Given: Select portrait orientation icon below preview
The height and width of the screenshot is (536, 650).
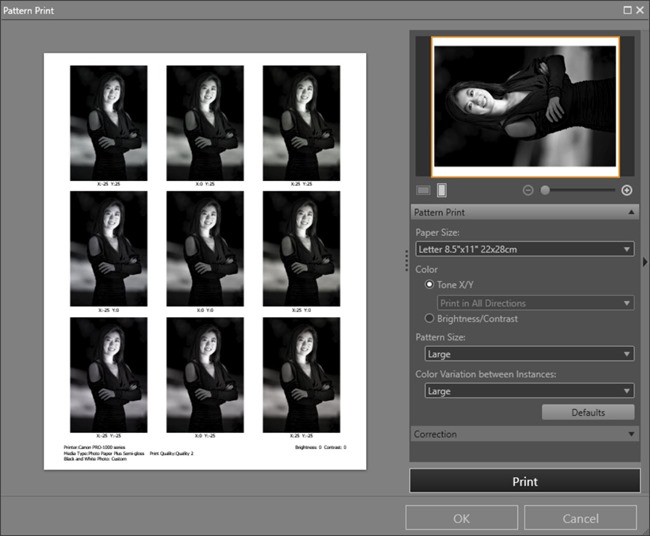Looking at the screenshot, I should click(x=442, y=190).
